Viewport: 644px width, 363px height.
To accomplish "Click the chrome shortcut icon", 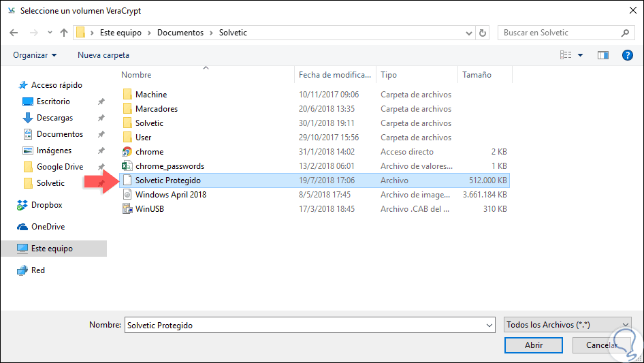I will pyautogui.click(x=127, y=152).
